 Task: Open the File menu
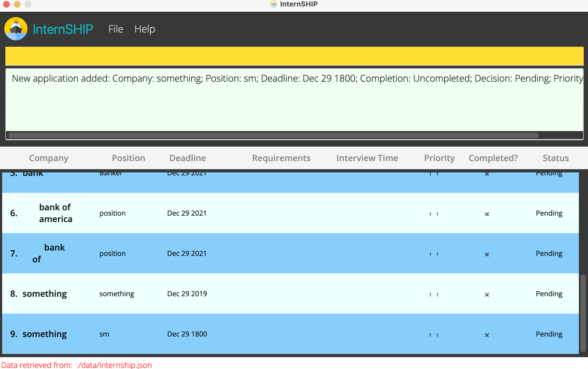tap(116, 29)
